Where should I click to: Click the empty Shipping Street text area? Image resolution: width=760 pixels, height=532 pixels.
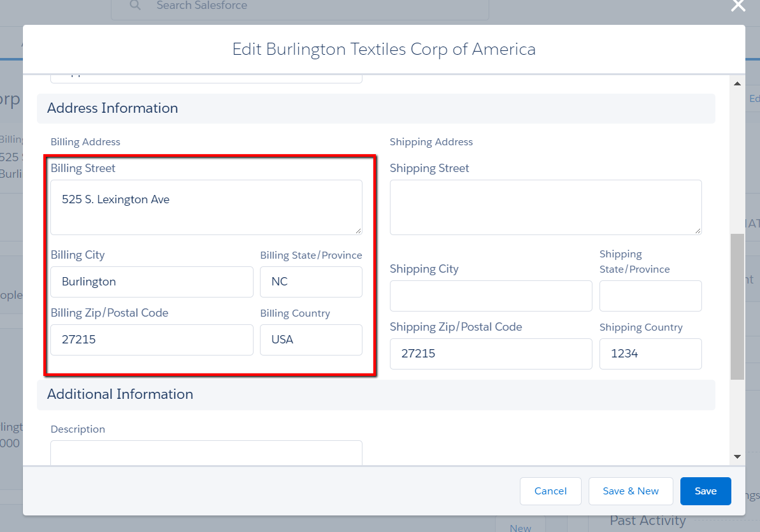tap(545, 207)
